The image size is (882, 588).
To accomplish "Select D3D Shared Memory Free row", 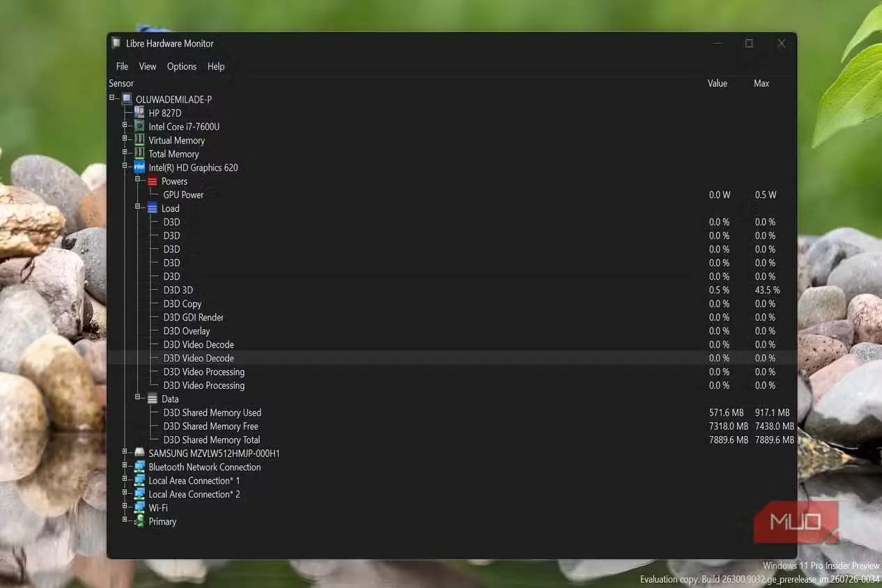I will coord(451,426).
